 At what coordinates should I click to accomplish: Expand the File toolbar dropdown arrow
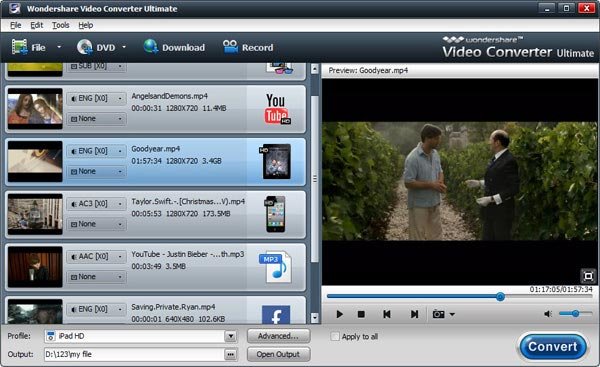[59, 47]
